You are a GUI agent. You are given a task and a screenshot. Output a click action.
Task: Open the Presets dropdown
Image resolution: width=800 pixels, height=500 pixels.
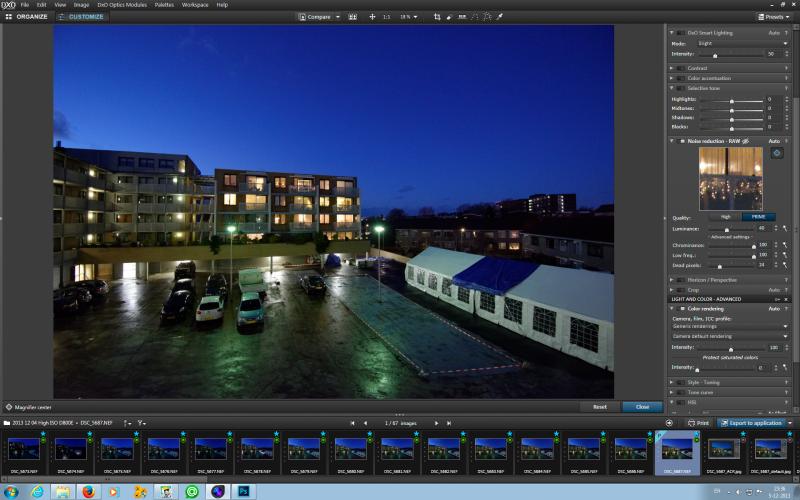click(x=773, y=17)
